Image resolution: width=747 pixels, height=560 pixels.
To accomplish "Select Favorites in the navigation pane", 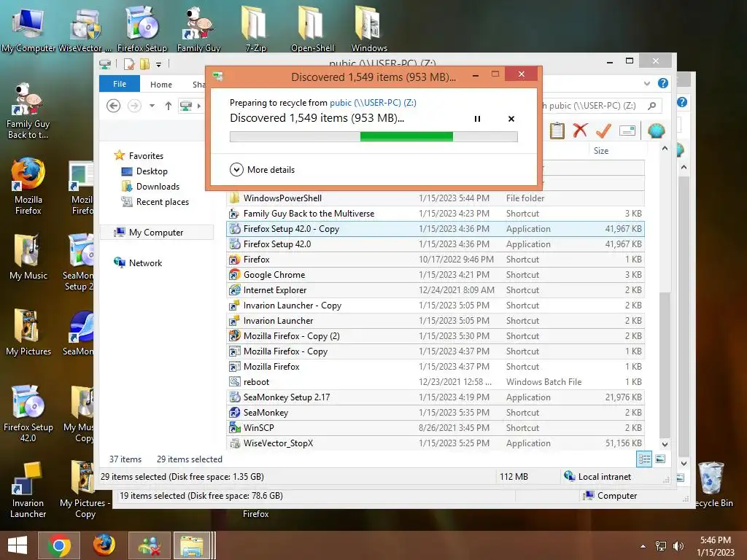I will (146, 156).
